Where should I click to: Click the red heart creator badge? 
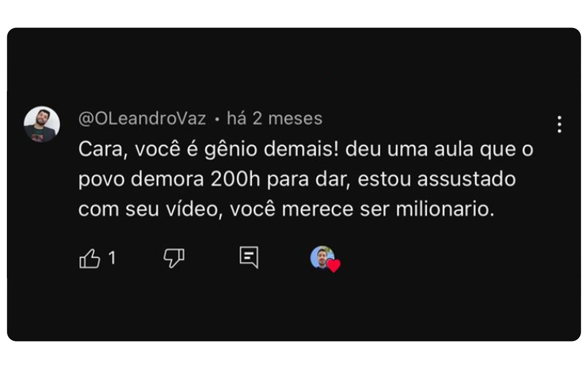334,265
